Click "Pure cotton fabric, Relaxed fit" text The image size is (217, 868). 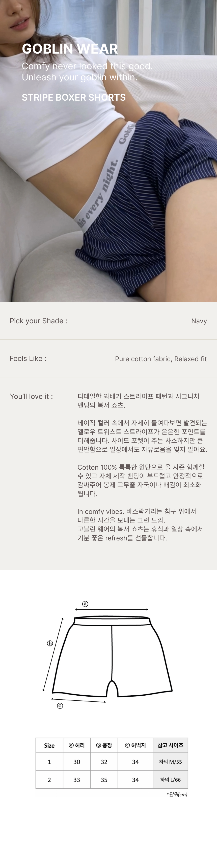(x=161, y=359)
